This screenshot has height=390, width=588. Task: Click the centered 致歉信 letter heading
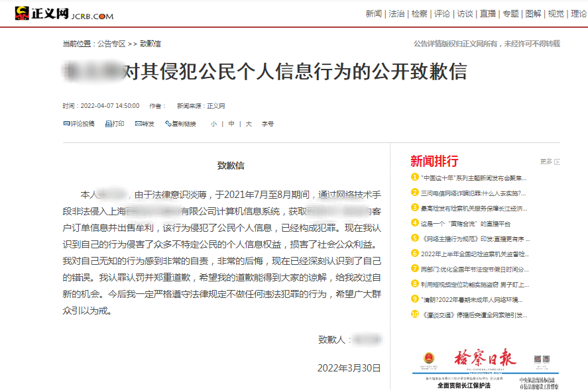click(231, 166)
